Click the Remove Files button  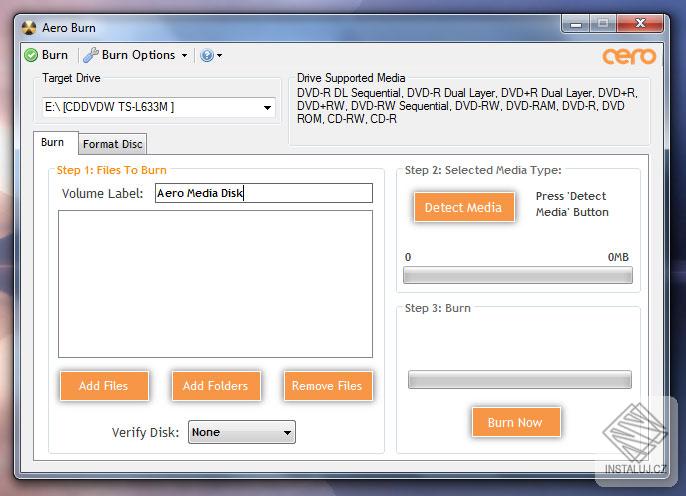coord(327,386)
